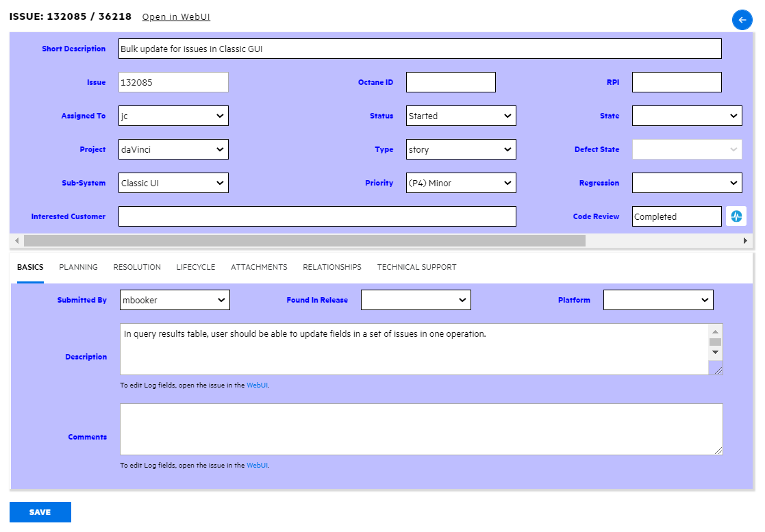Open the Assigned To dropdown
765x532 pixels.
coord(173,116)
